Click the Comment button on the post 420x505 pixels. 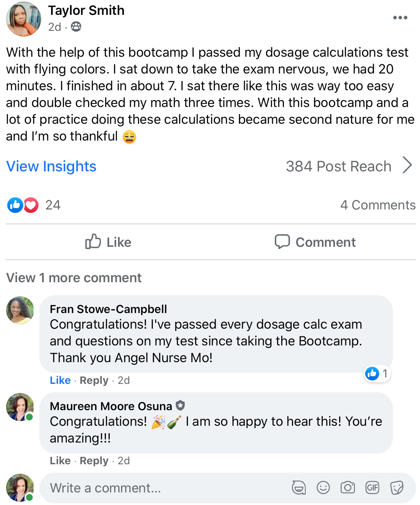(315, 242)
